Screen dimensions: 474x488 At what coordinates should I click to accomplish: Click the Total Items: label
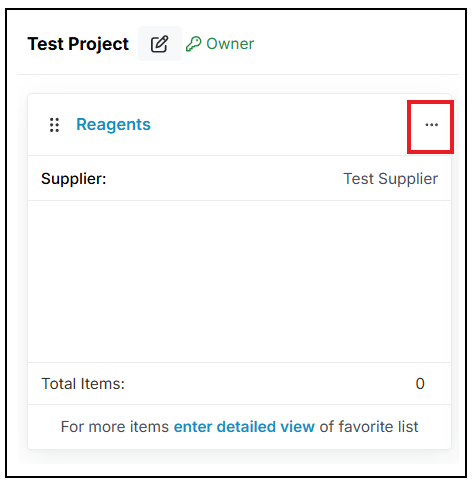83,384
